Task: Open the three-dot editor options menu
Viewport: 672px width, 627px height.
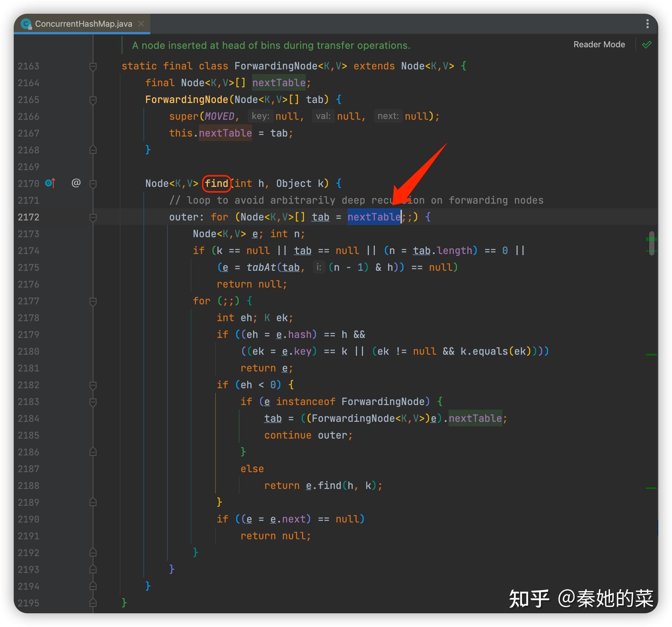Action: [x=647, y=24]
